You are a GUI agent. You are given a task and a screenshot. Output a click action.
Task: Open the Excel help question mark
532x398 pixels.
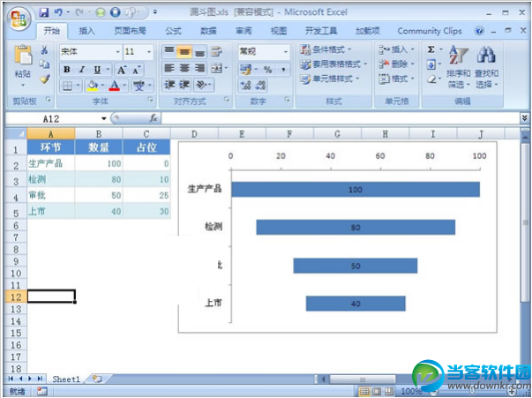[x=479, y=31]
